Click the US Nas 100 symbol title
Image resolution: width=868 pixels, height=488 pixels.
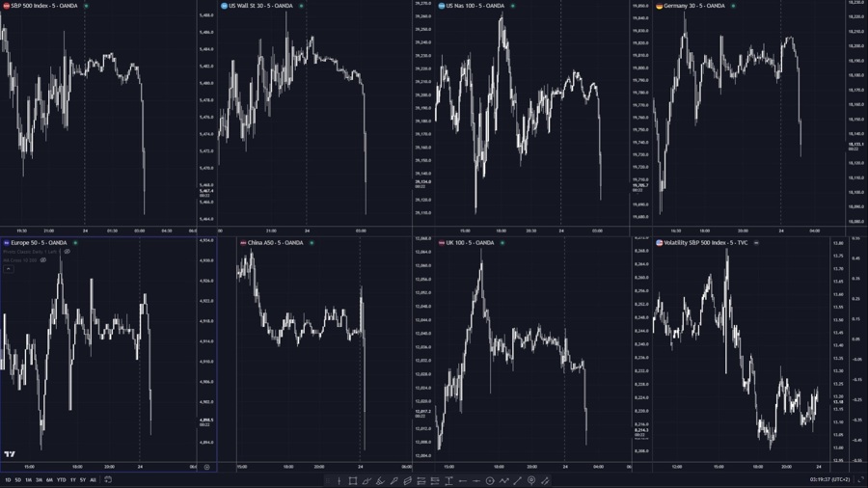click(x=475, y=6)
